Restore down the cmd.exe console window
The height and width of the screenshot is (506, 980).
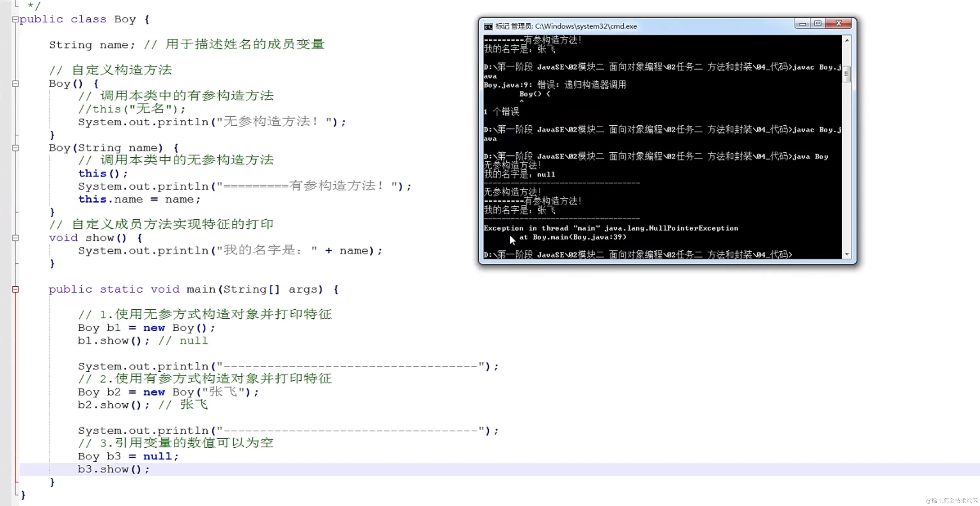[x=818, y=23]
